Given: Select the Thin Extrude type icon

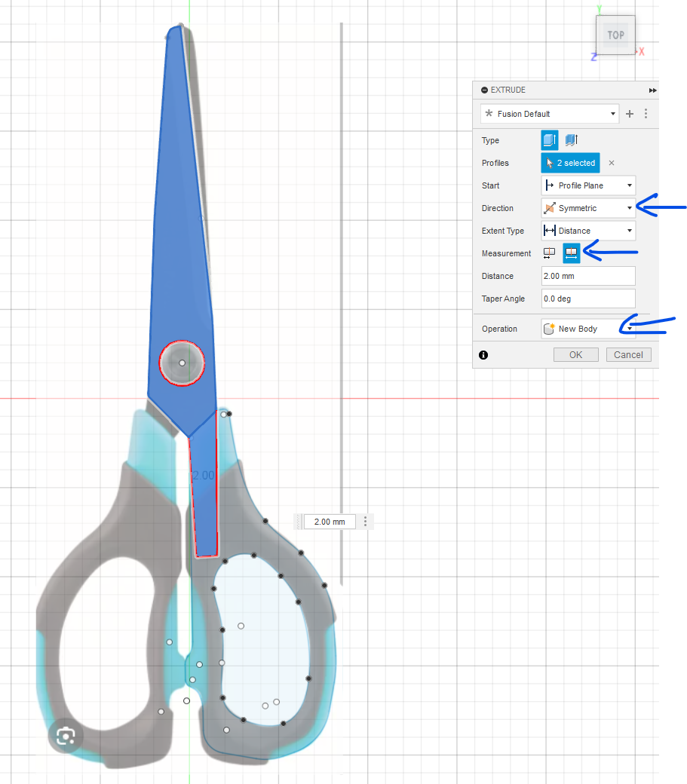Looking at the screenshot, I should point(571,140).
